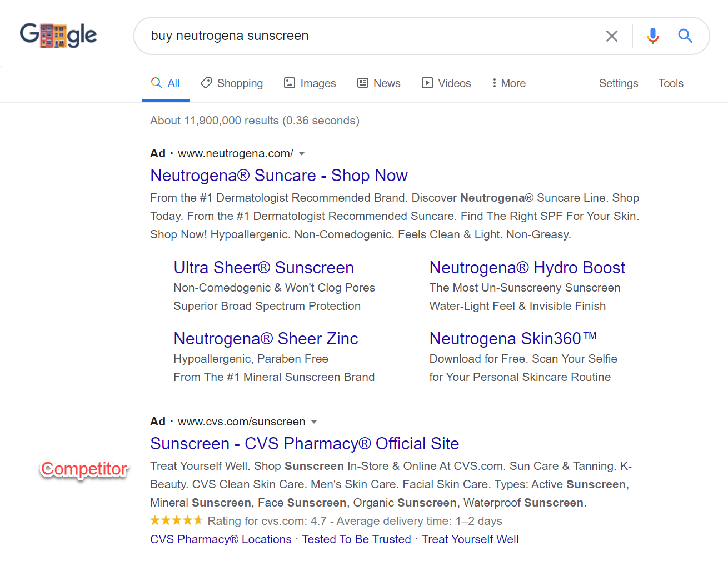Open Ultra Sheer Sunscreen sitelink
This screenshot has height=561, width=728.
click(x=263, y=268)
